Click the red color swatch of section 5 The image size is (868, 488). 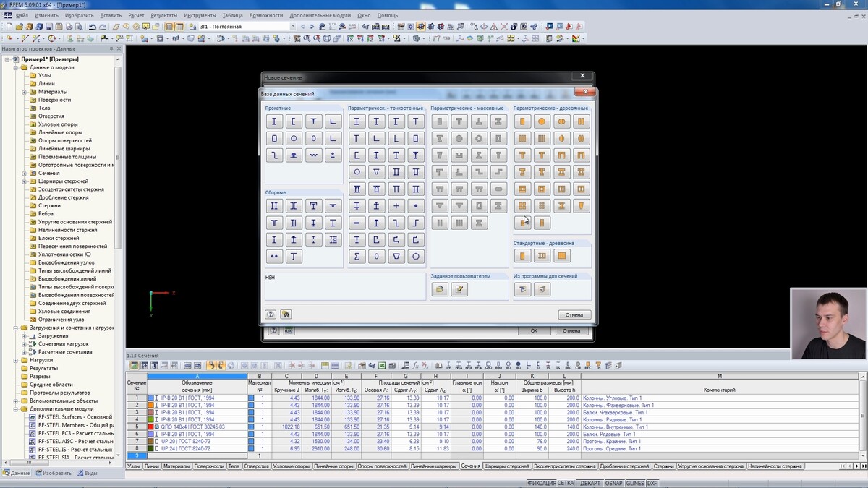[x=150, y=427]
